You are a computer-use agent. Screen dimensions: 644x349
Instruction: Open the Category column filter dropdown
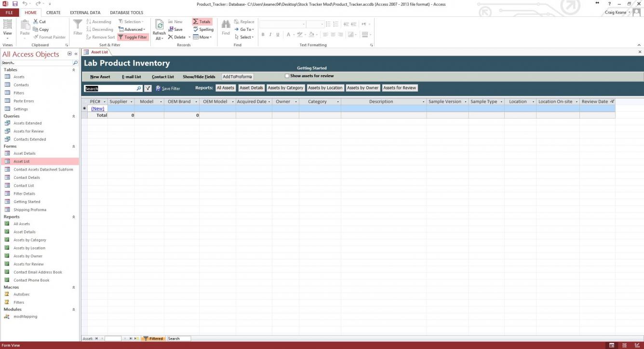pyautogui.click(x=338, y=102)
